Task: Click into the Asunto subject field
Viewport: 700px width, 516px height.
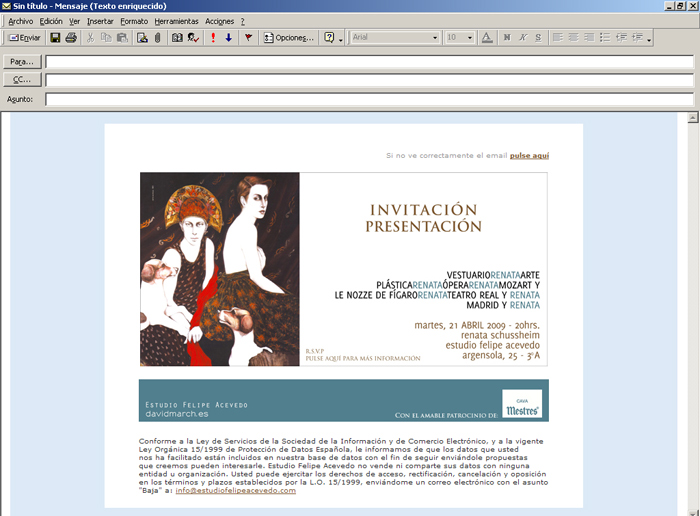Action: pos(370,99)
